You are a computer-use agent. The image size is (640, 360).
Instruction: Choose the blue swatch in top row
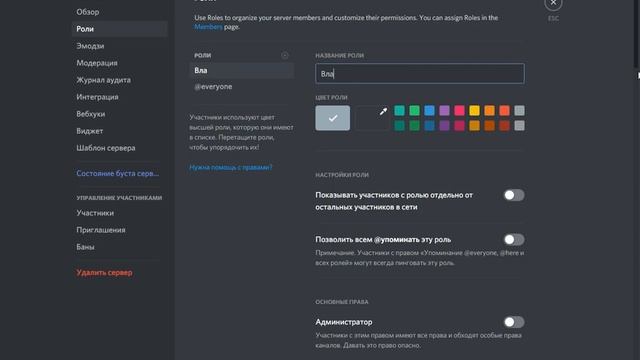coord(429,110)
